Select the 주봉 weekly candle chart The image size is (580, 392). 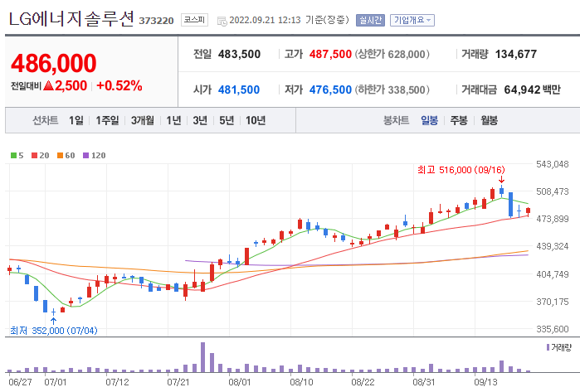(x=459, y=120)
